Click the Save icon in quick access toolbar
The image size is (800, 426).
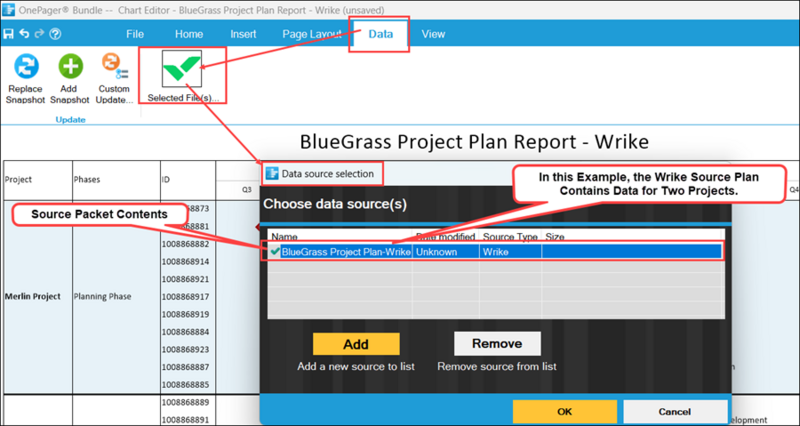point(8,34)
